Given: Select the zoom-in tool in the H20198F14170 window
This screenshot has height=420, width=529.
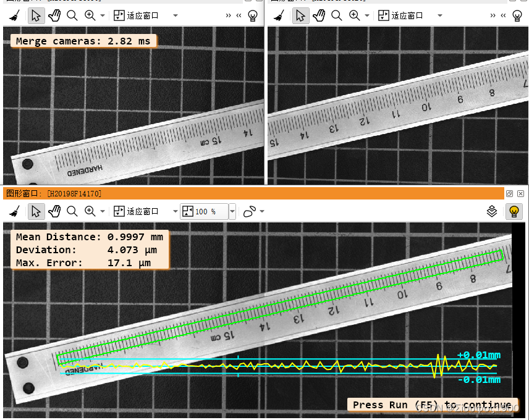Looking at the screenshot, I should click(90, 212).
